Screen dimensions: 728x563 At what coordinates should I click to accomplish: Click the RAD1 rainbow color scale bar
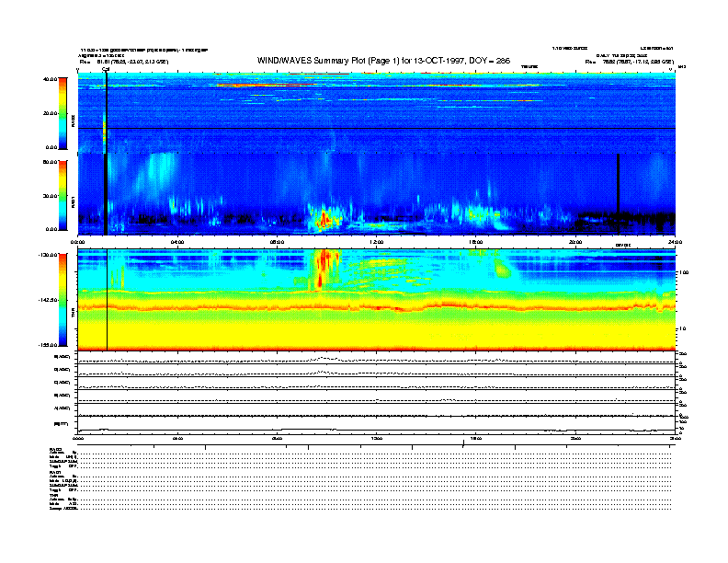(63, 196)
